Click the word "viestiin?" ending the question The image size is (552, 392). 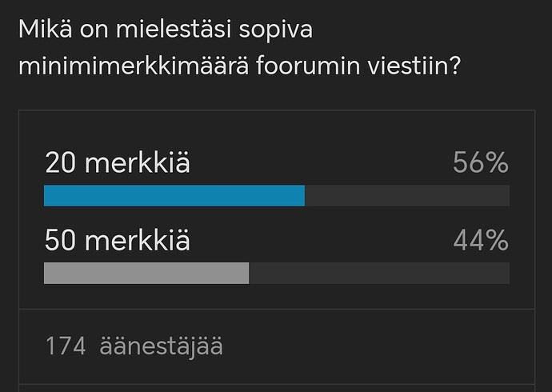(x=414, y=66)
